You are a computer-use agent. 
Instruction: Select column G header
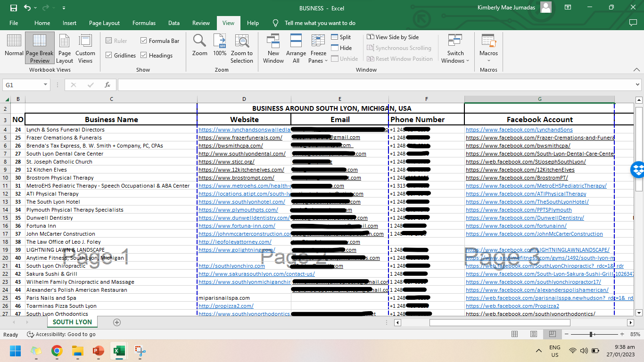click(x=539, y=99)
